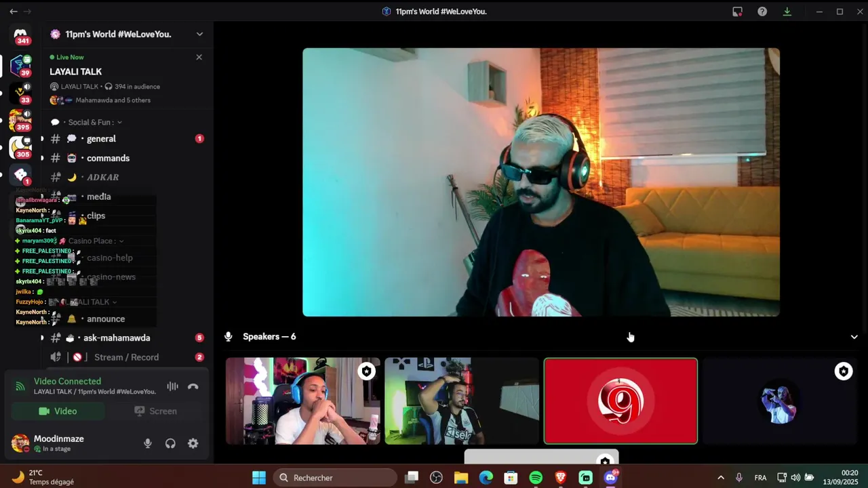Select the Newcastle jersey speaker tile
Screen dimensions: 868x488
coord(462,401)
